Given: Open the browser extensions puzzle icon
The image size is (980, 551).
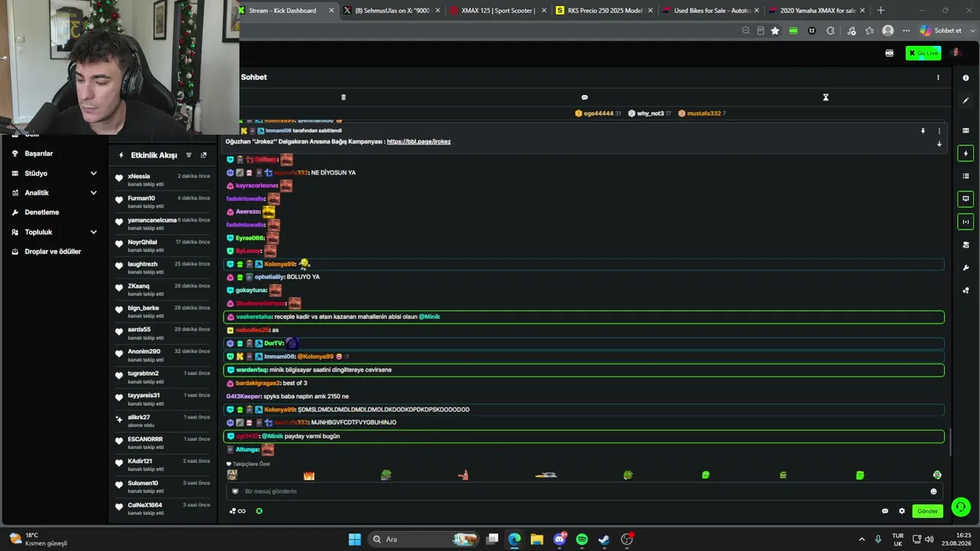Looking at the screenshot, I should point(831,31).
